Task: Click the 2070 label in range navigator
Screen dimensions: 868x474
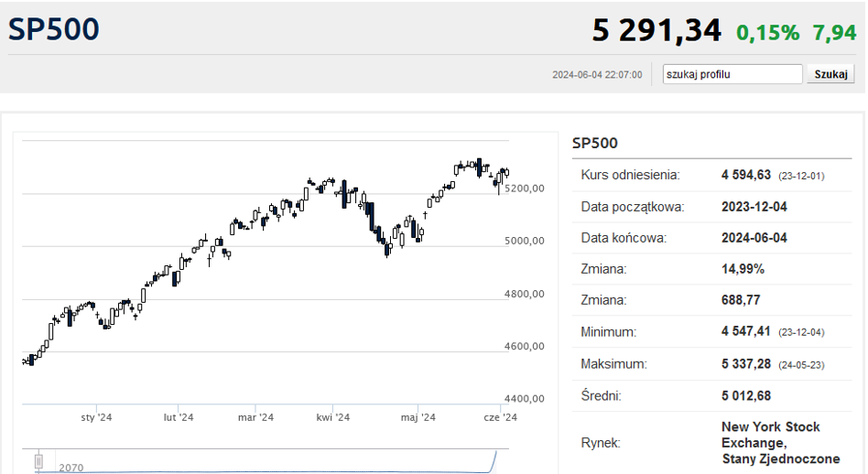Action: click(x=71, y=468)
